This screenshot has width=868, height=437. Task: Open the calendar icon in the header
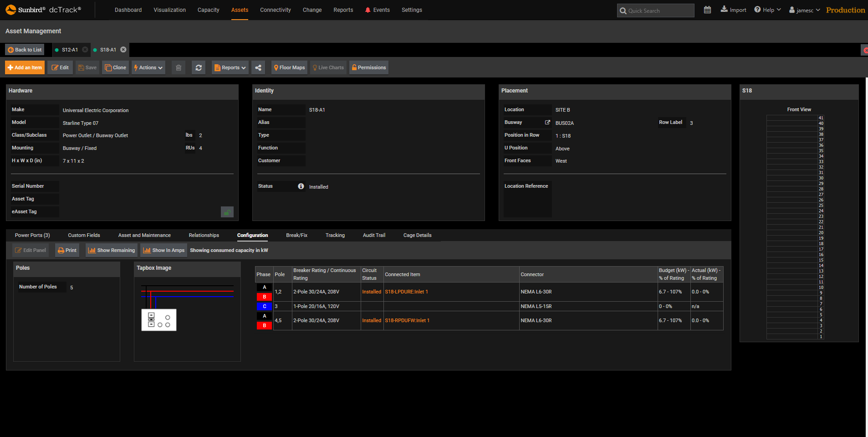[707, 10]
